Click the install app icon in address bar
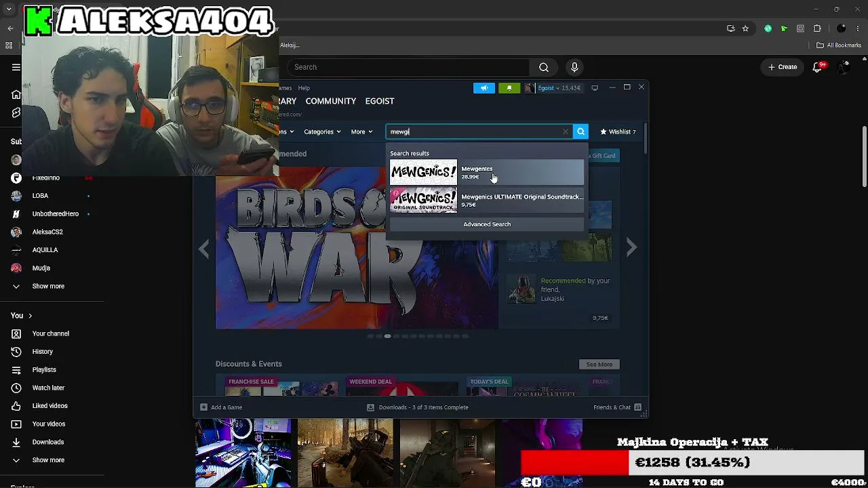The image size is (868, 488). pyautogui.click(x=730, y=28)
